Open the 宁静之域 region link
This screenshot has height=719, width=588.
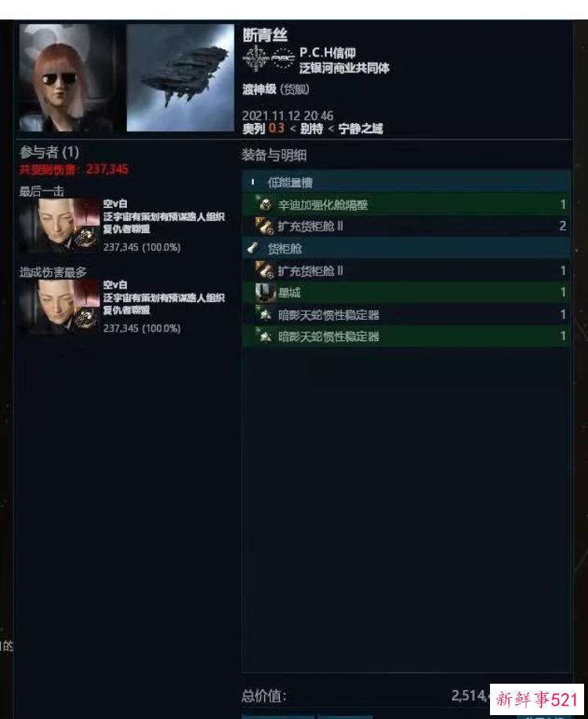coord(361,129)
